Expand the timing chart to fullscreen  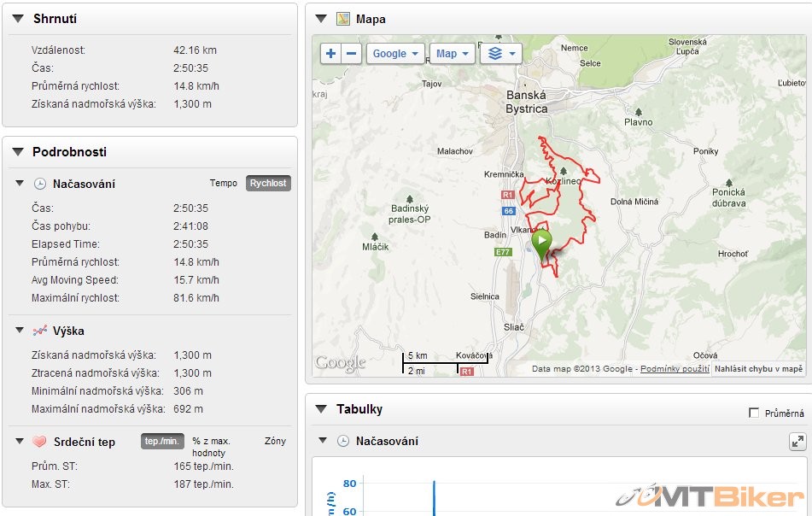[x=797, y=442]
